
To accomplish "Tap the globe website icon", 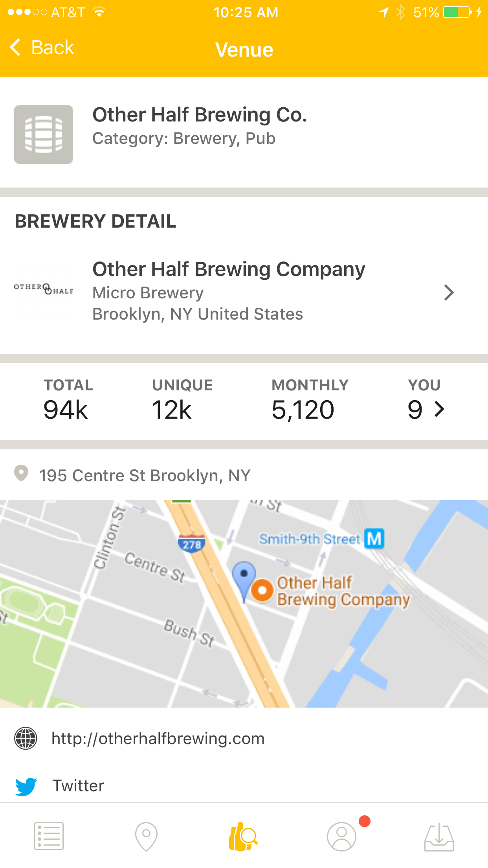I will 26,738.
